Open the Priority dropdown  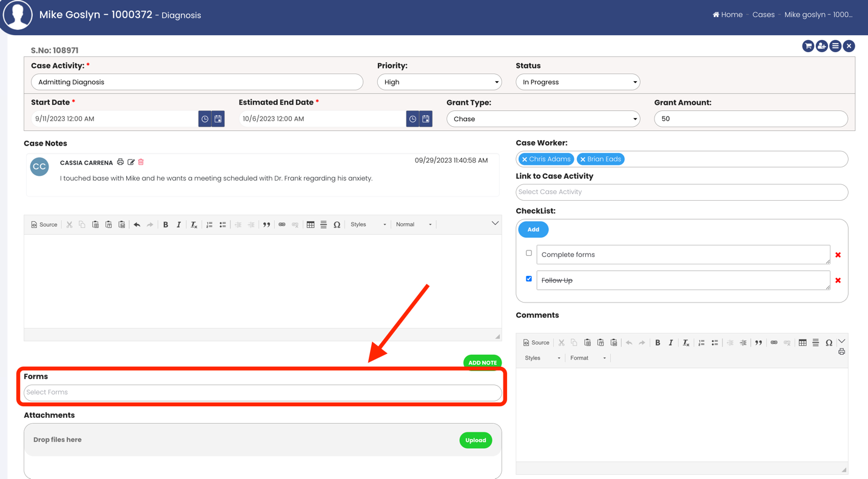click(x=439, y=82)
